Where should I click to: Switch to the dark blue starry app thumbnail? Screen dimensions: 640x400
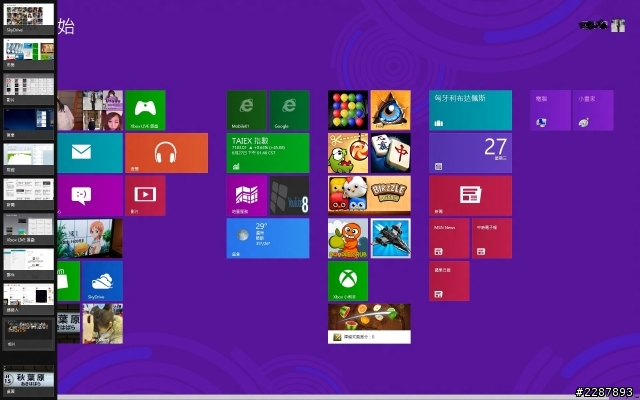click(x=29, y=124)
